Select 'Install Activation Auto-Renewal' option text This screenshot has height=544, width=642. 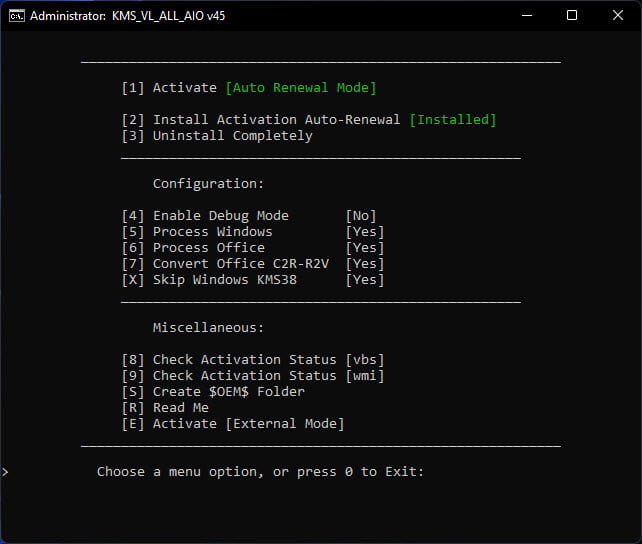(x=276, y=120)
